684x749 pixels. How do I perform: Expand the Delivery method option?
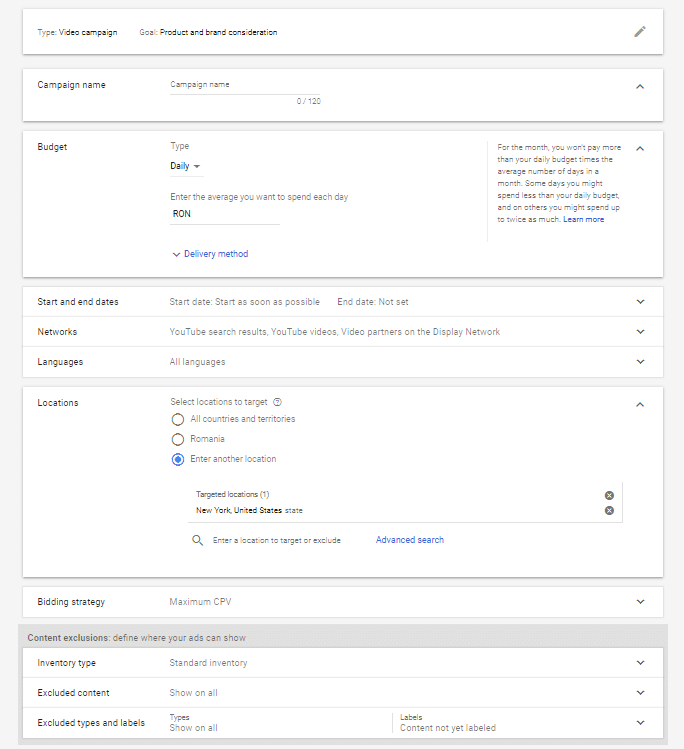pos(210,254)
